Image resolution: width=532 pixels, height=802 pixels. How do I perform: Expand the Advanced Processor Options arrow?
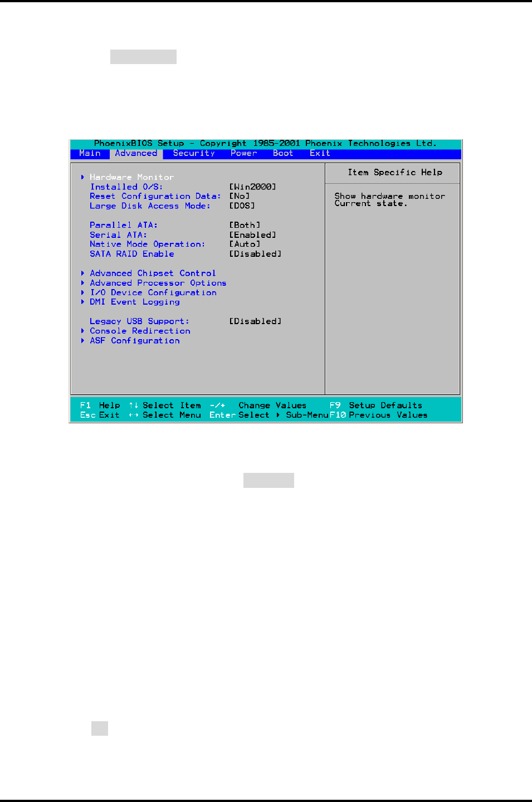82,283
